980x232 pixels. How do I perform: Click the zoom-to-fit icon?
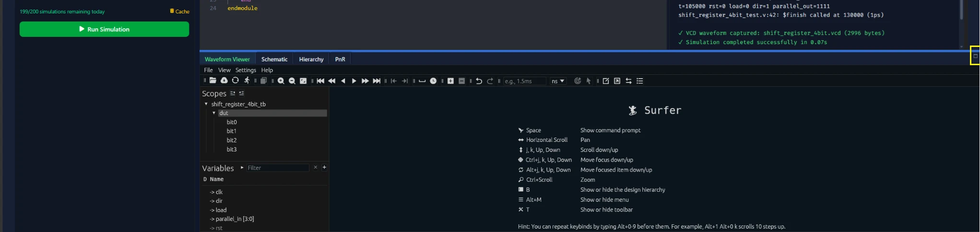[303, 81]
